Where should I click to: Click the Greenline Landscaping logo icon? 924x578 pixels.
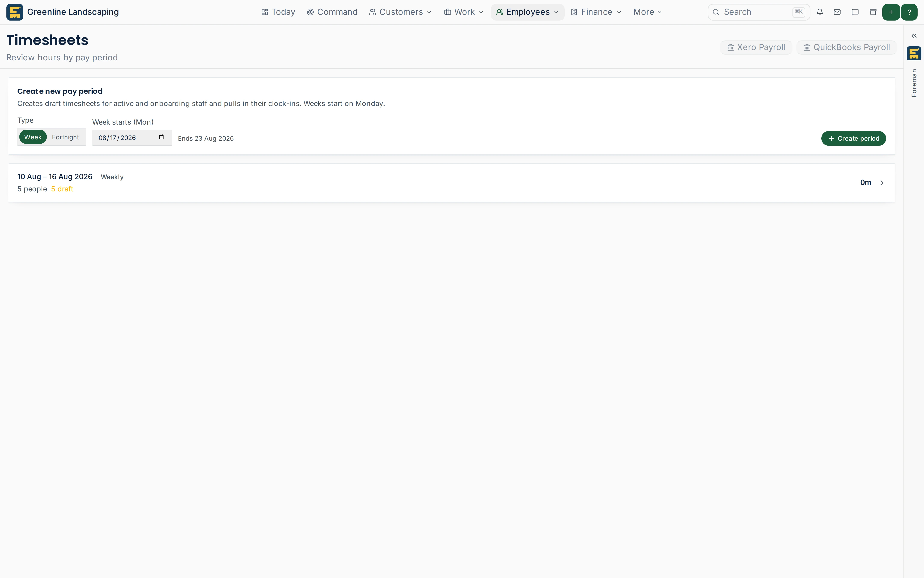tap(15, 12)
